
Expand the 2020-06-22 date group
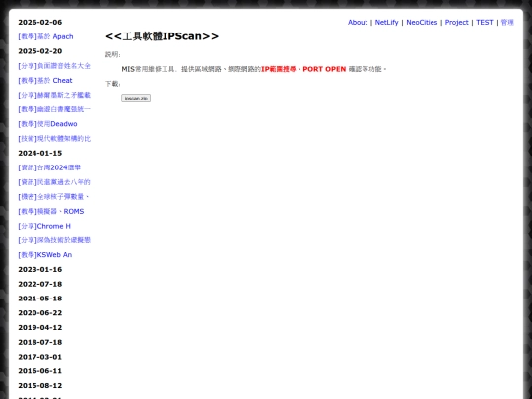40,313
